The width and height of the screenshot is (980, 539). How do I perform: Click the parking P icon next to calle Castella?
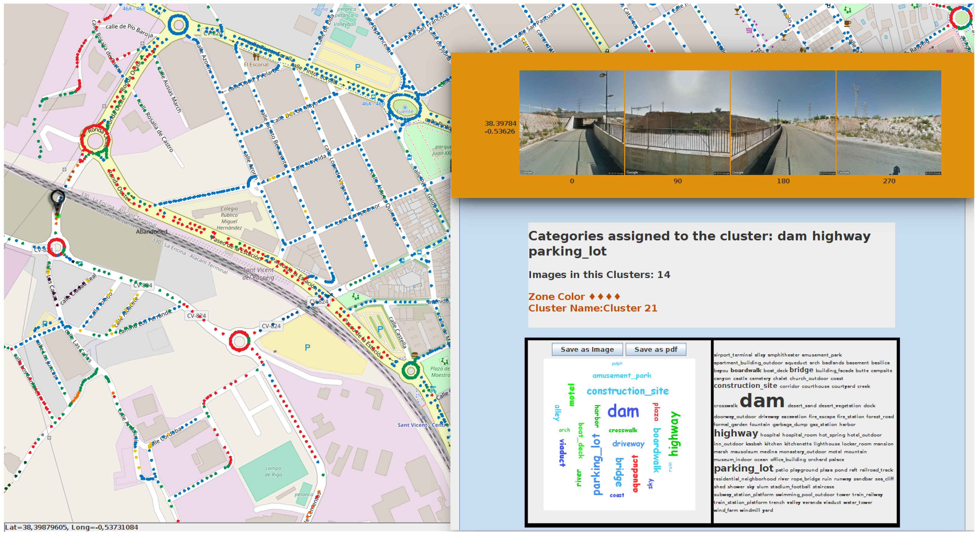coord(380,329)
